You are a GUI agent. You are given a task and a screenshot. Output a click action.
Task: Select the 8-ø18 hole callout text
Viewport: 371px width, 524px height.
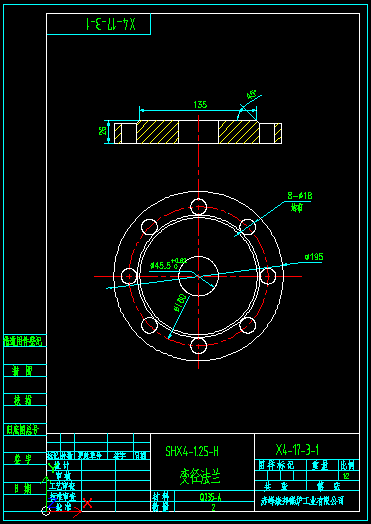[300, 195]
